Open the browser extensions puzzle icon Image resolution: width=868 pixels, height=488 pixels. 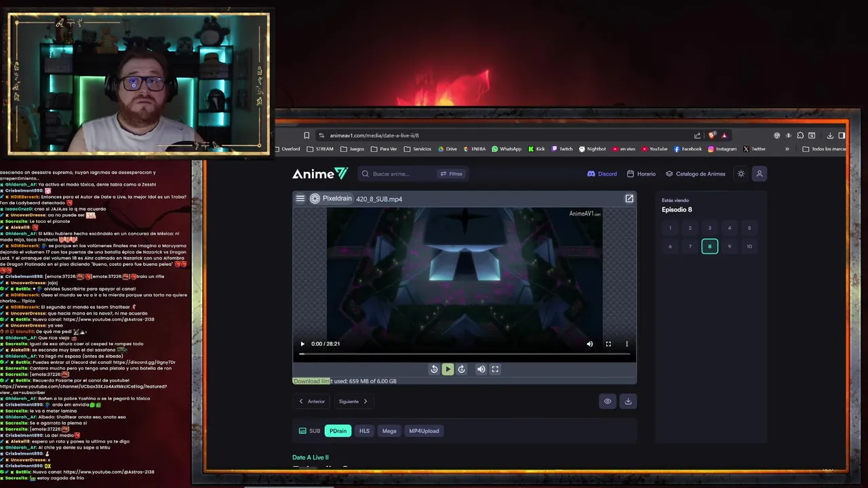(x=800, y=135)
